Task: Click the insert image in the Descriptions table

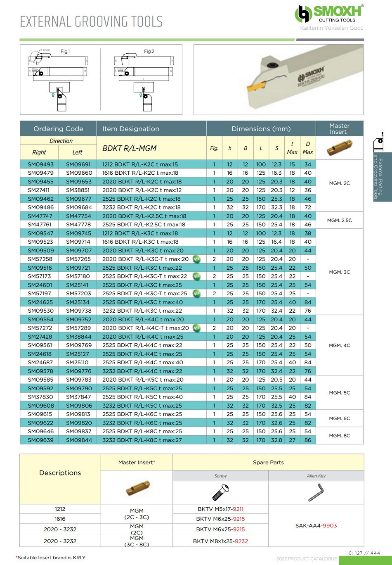Action: click(x=137, y=489)
